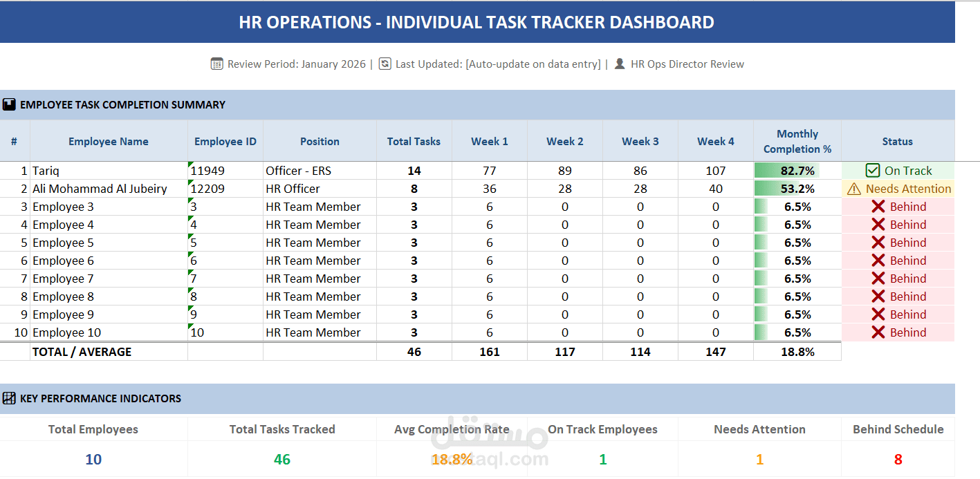Viewport: 980px width, 479px height.
Task: Select the Employee 10 name cell
Action: pos(109,332)
